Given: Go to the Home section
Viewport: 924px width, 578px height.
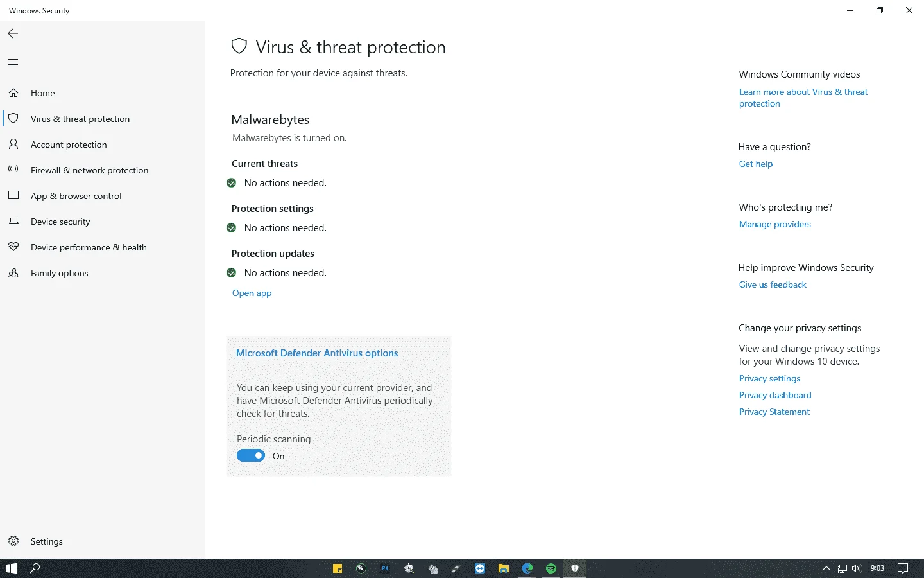Looking at the screenshot, I should (103, 93).
